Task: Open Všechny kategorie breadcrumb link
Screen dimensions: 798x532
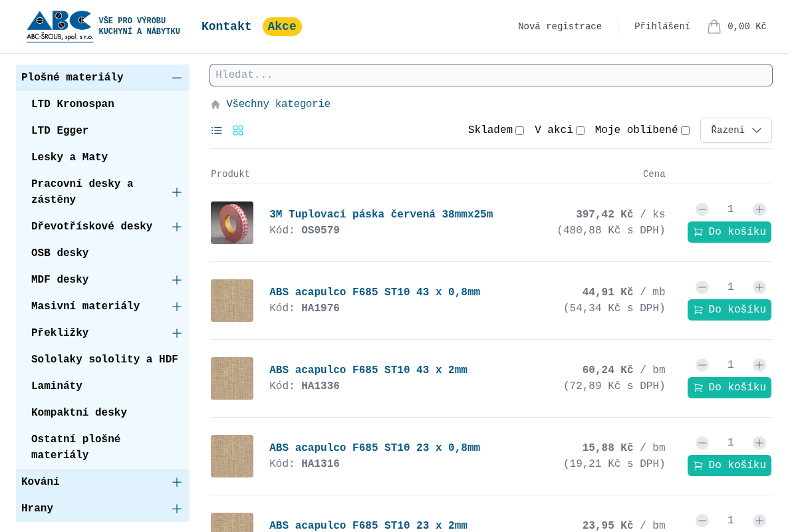Action: coord(278,104)
